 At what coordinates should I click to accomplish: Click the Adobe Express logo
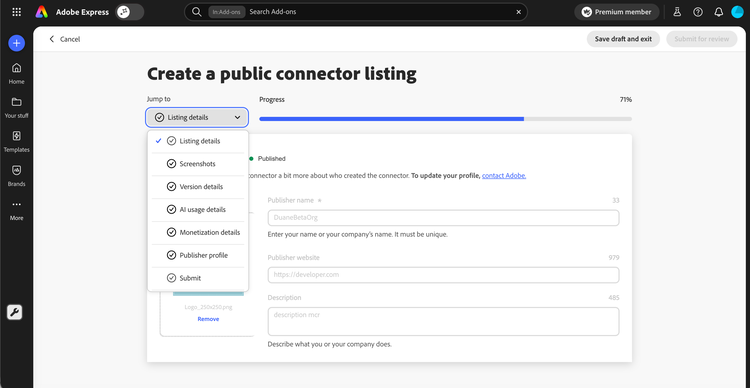point(42,12)
